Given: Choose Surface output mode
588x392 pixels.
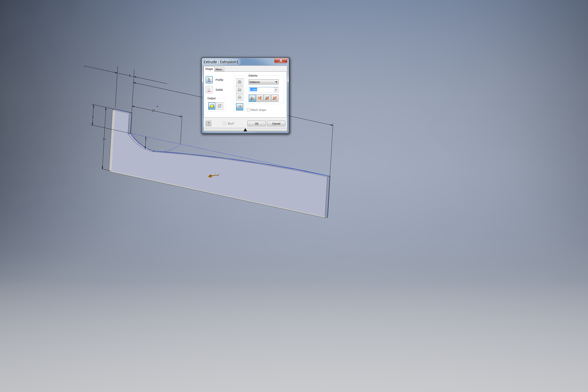Looking at the screenshot, I should coord(220,106).
